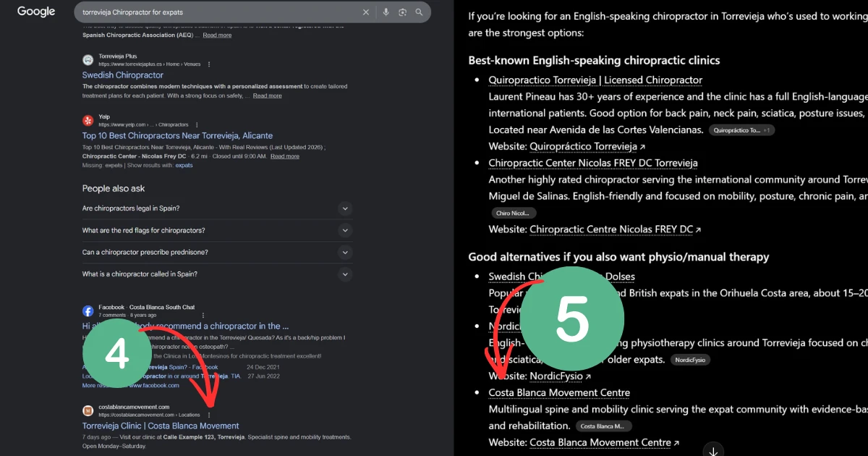Click the scroll-down arrow button in chat
Viewport: 868px width, 456px height.
[x=713, y=451]
